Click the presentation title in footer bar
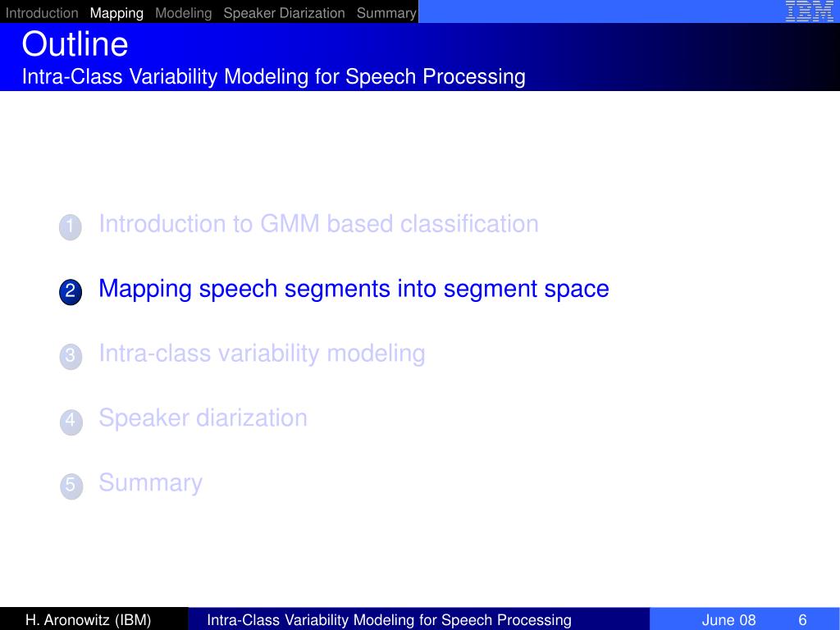 pos(390,620)
